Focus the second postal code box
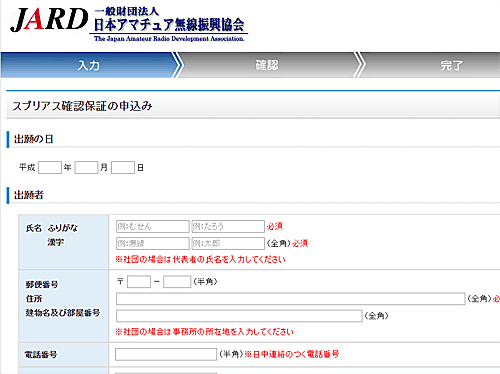 pos(177,282)
